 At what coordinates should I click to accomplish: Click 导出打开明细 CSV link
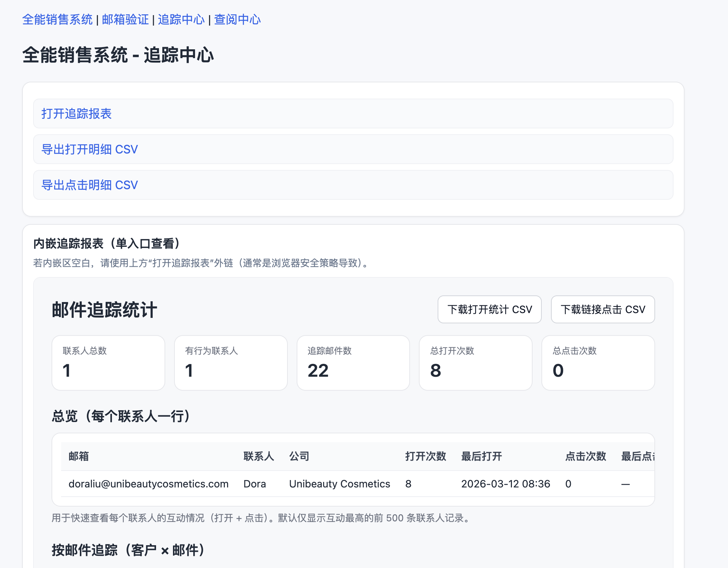[x=89, y=149]
